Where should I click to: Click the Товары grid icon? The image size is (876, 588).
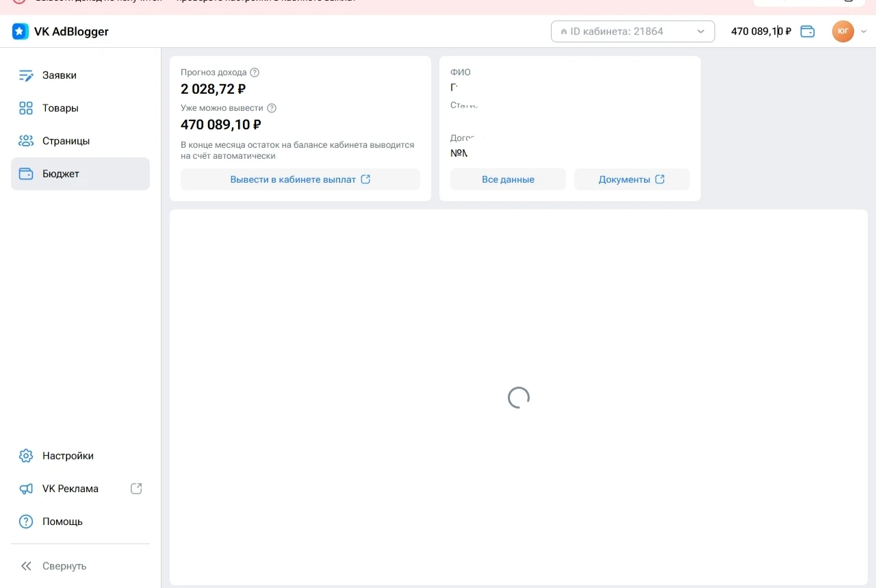click(x=26, y=108)
